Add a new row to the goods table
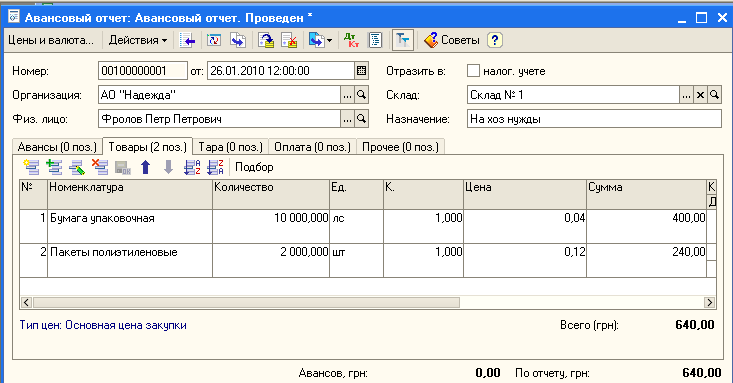The image size is (733, 383). click(31, 167)
